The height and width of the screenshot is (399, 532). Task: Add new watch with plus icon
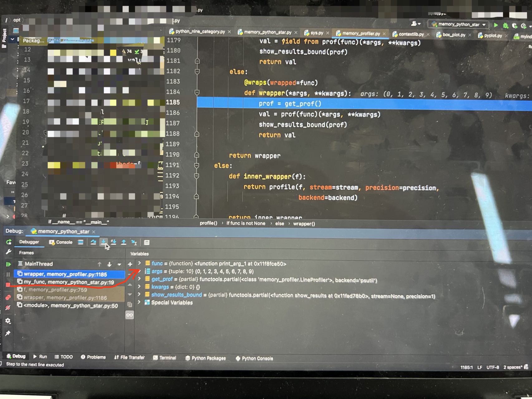click(x=130, y=264)
